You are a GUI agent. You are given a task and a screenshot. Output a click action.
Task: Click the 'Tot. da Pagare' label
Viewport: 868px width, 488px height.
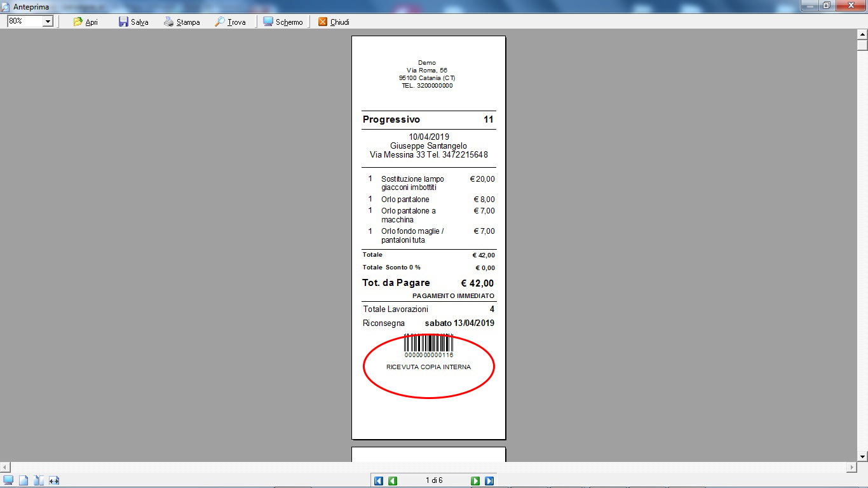tap(396, 283)
